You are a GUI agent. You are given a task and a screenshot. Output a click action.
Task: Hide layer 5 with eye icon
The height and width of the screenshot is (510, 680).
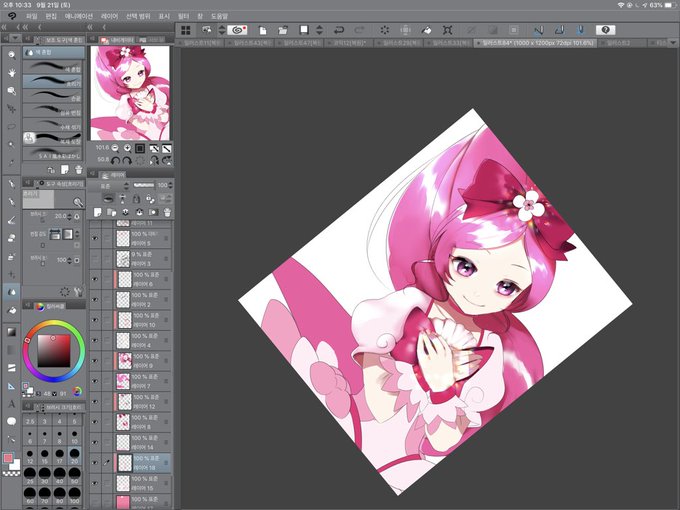(95, 239)
